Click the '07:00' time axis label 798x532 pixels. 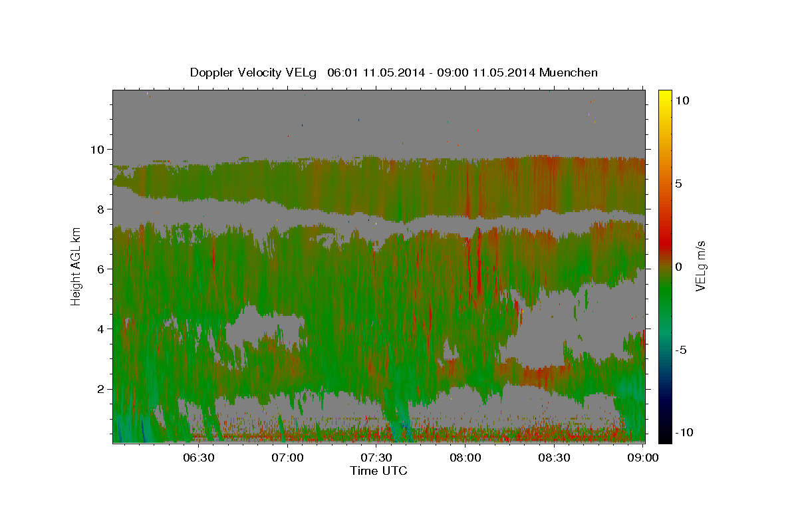coord(288,457)
